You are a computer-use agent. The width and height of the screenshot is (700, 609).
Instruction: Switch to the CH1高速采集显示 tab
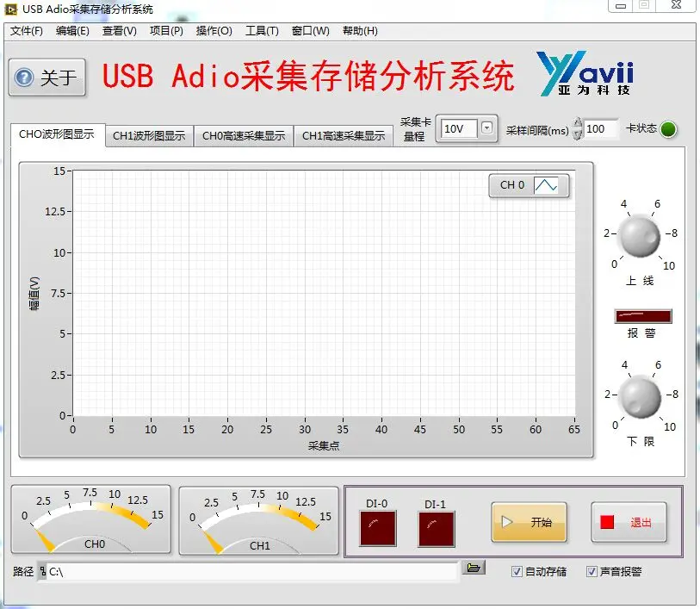point(343,135)
